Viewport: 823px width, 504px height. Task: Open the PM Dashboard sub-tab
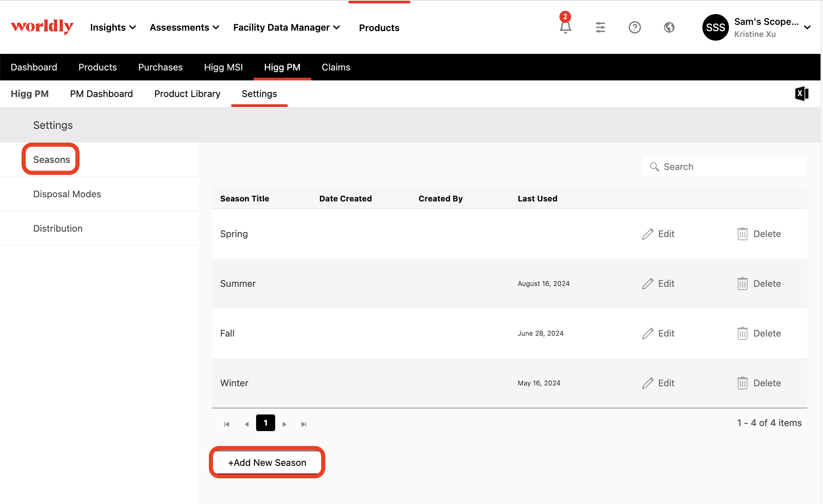click(x=102, y=94)
